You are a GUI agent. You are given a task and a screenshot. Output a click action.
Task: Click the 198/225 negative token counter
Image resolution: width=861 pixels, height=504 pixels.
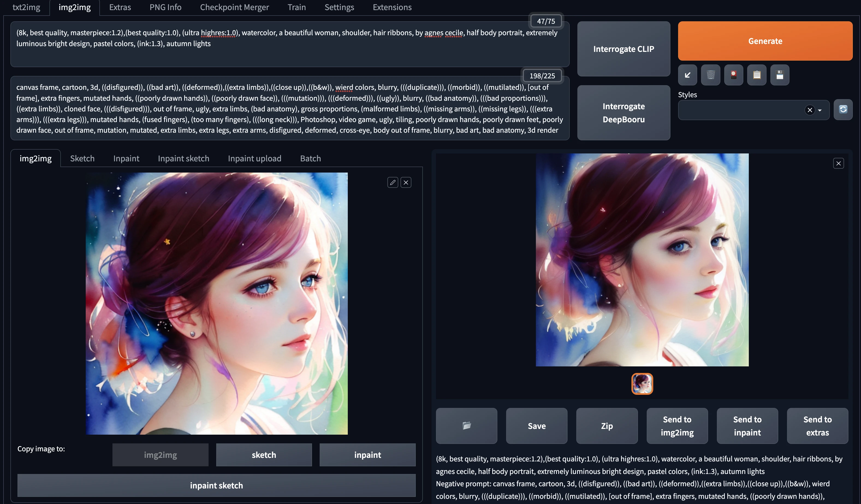tap(542, 76)
